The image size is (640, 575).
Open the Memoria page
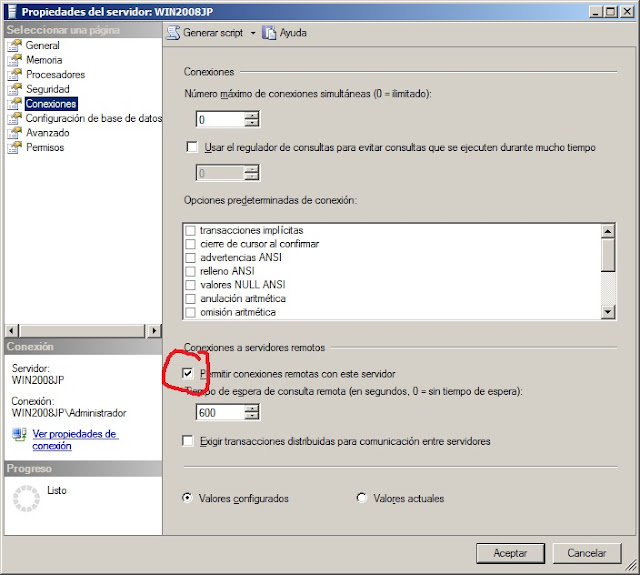(x=44, y=60)
